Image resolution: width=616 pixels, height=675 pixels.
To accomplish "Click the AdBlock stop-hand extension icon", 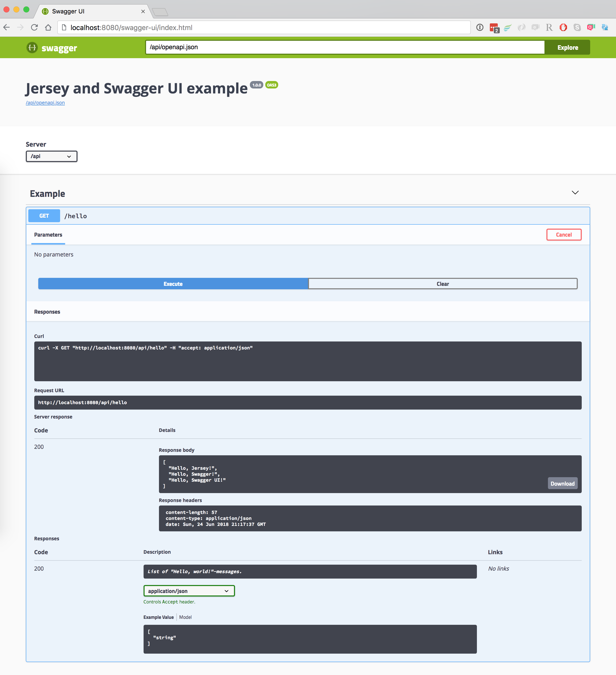I will (x=563, y=27).
